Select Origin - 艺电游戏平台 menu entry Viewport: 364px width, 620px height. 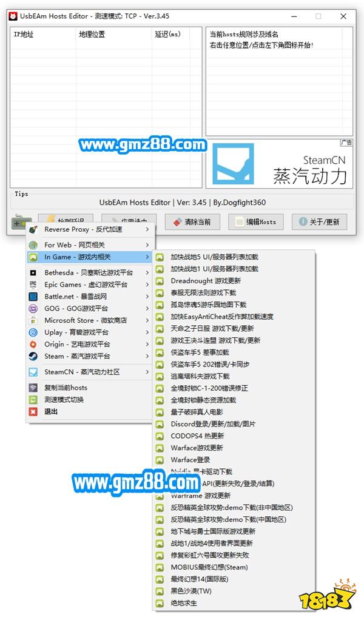click(89, 344)
